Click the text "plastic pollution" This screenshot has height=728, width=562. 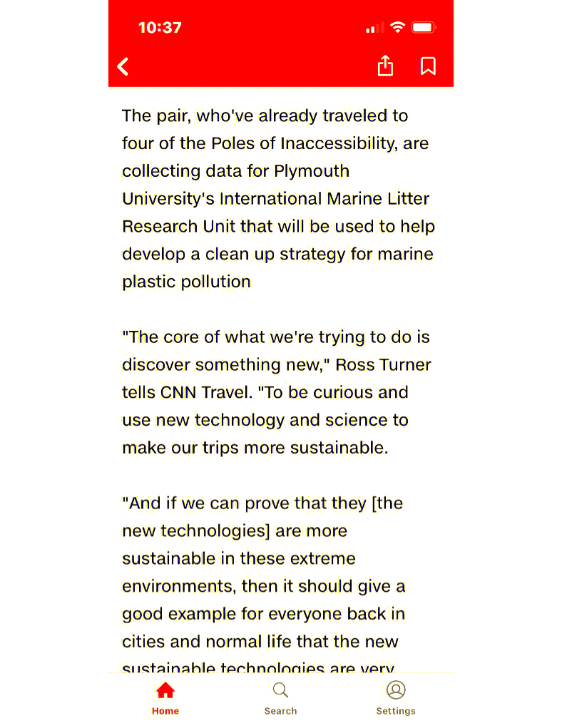(186, 282)
